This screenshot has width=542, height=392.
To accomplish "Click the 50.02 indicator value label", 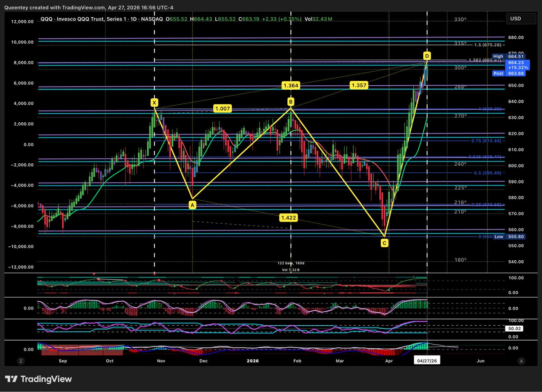I will point(515,329).
